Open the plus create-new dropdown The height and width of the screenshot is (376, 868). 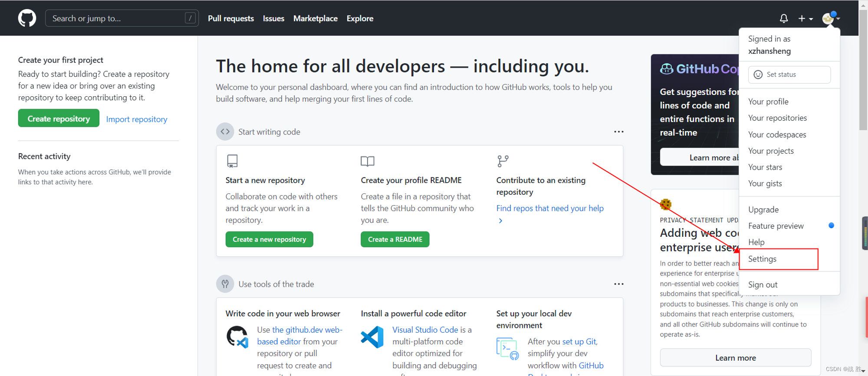806,18
